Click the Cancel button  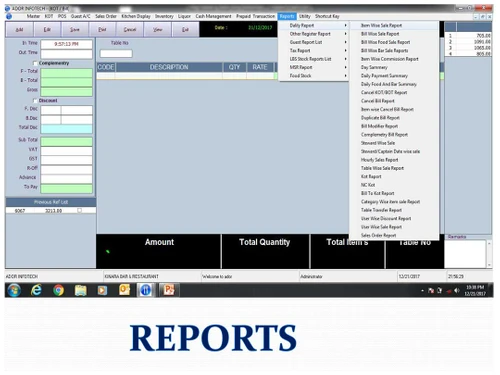tap(130, 30)
